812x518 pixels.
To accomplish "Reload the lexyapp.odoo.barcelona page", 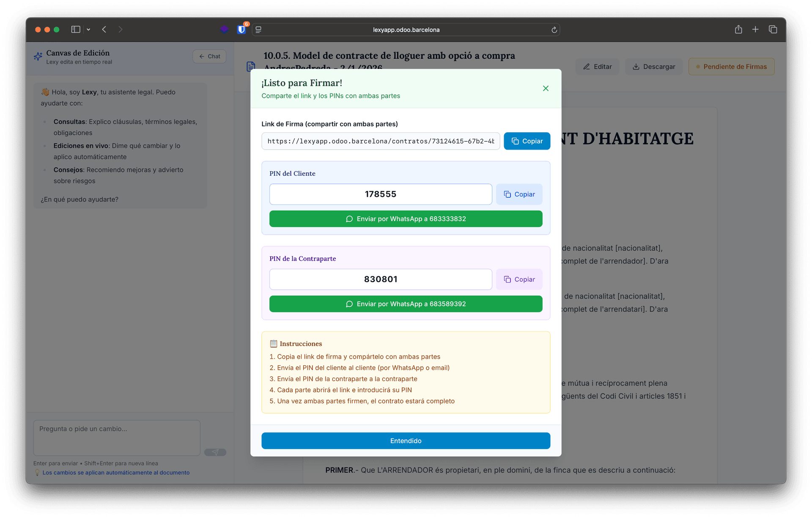I will 554,30.
